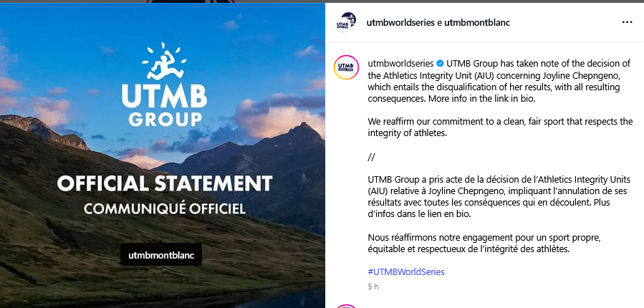644x308 pixels.
Task: Click English caption paragraph mentioning Joyline Chepngeno
Action: 499,82
